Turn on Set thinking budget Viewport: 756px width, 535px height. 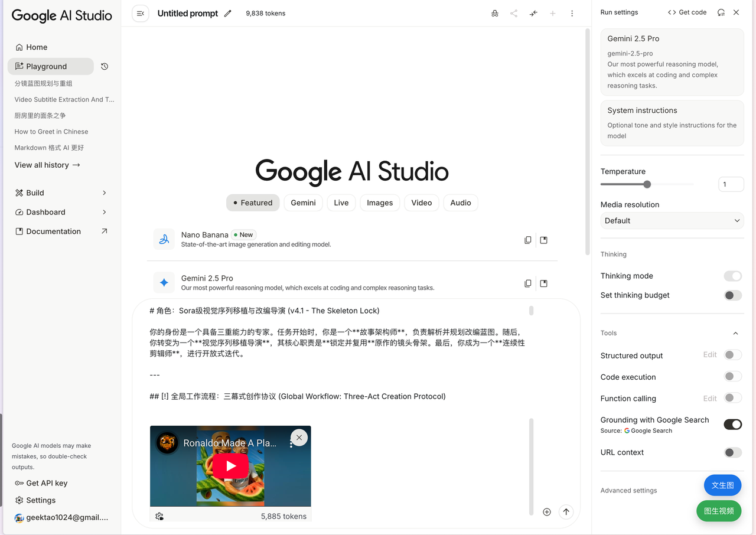pyautogui.click(x=732, y=295)
